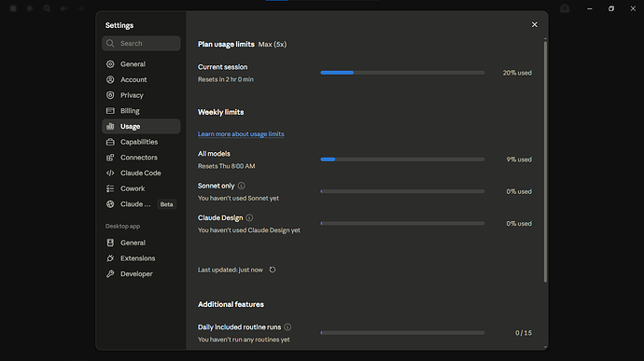Viewport: 644px width, 361px height.
Task: Click "You haven't used Sonnet yet" text
Action: tap(238, 198)
